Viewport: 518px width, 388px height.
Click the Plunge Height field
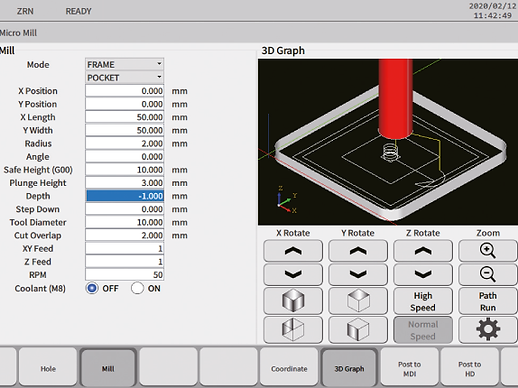point(124,183)
